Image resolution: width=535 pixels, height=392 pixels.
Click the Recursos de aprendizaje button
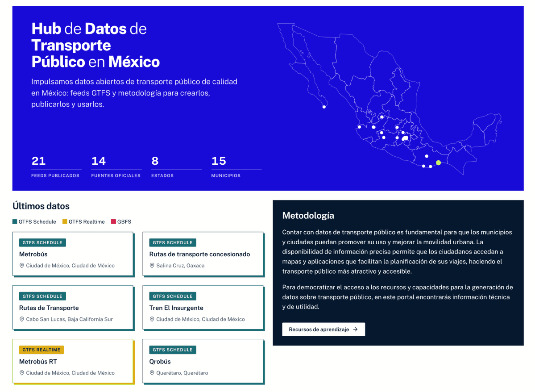(x=323, y=329)
